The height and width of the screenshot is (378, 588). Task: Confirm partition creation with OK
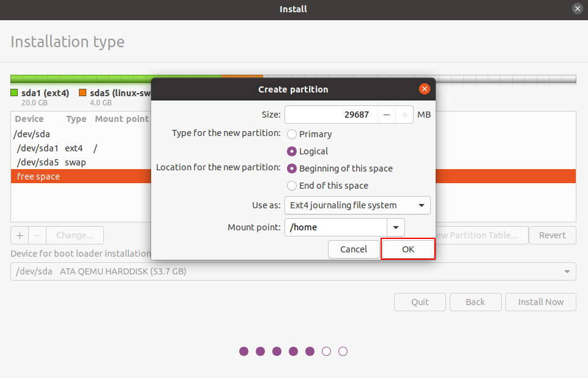point(408,249)
